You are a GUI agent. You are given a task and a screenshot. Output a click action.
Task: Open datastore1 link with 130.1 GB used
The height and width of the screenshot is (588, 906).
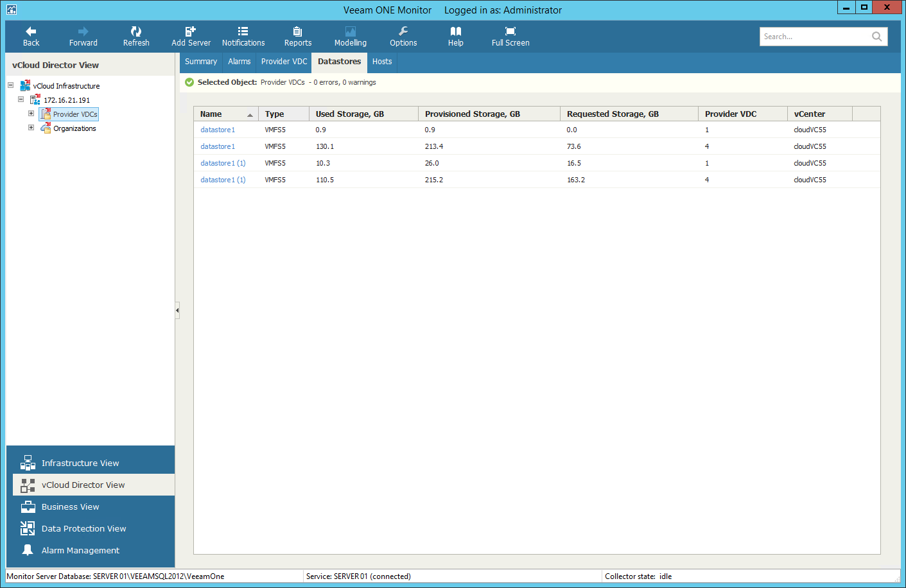tap(218, 146)
